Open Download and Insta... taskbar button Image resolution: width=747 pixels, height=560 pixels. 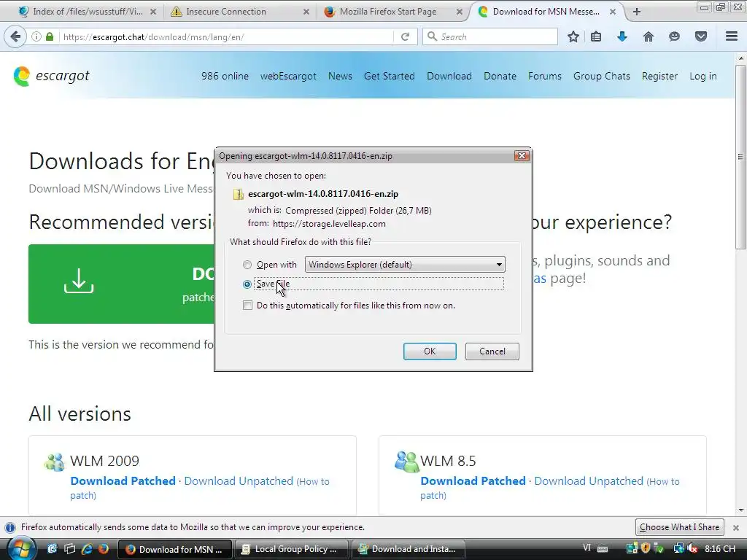click(408, 549)
